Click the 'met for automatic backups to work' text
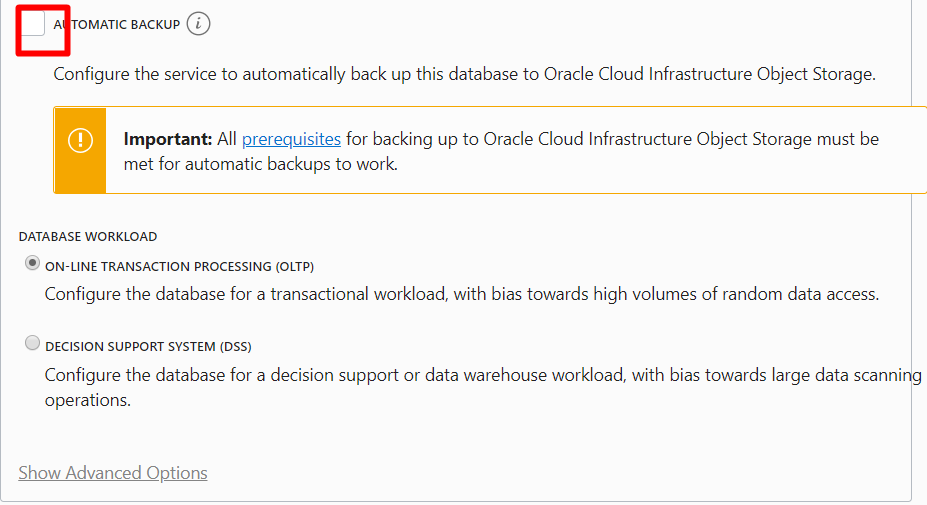The height and width of the screenshot is (505, 927). tap(261, 164)
